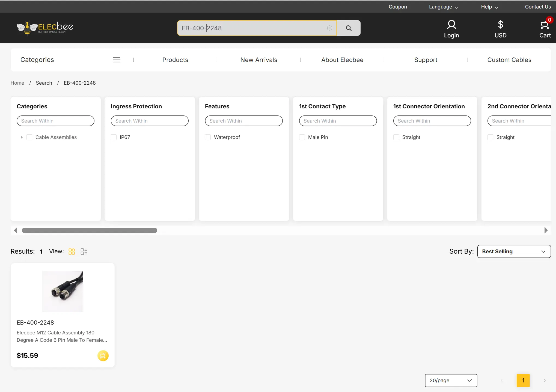The width and height of the screenshot is (556, 392).
Task: Click the filter scroll left arrow
Action: pyautogui.click(x=16, y=230)
